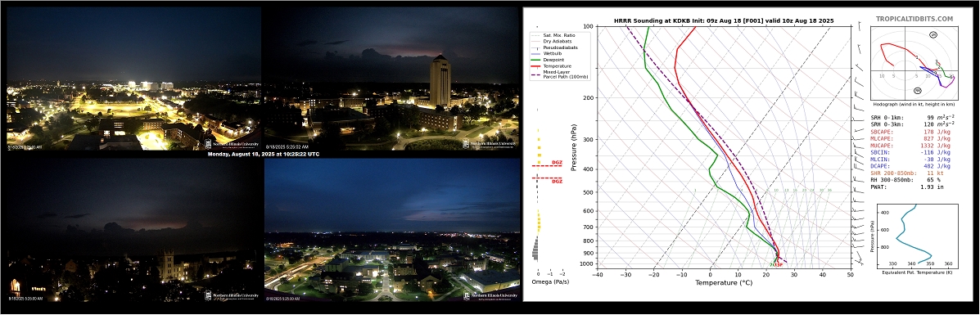Click the upper red DGZ marker label

(556, 163)
